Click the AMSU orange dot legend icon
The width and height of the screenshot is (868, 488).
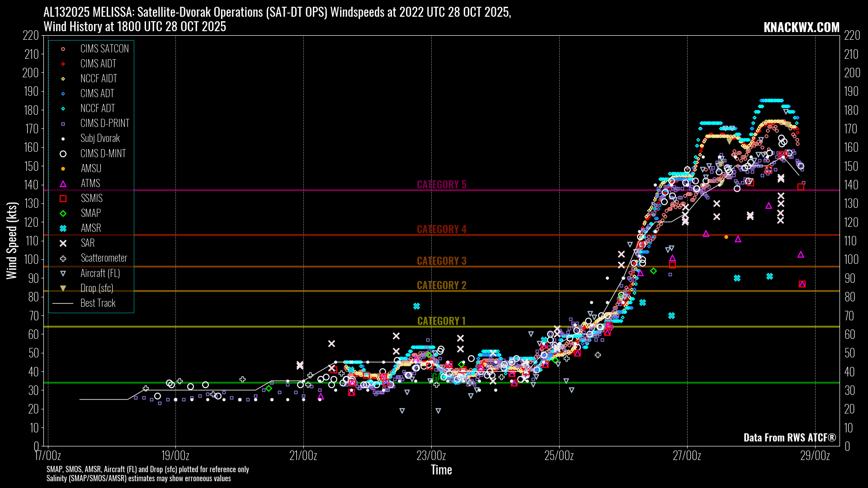[x=63, y=169]
